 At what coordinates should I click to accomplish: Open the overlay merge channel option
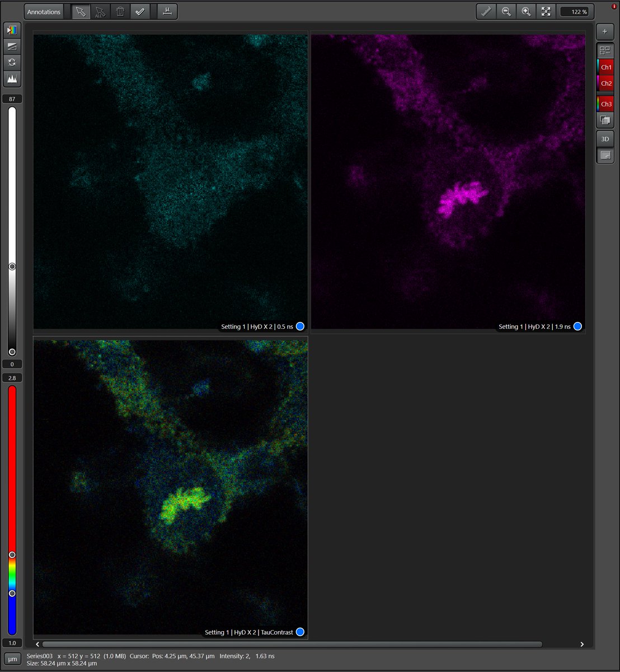(605, 119)
